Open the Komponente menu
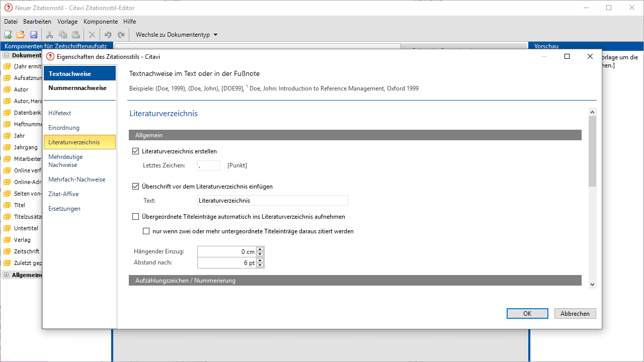This screenshot has height=362, width=644. pyautogui.click(x=101, y=22)
